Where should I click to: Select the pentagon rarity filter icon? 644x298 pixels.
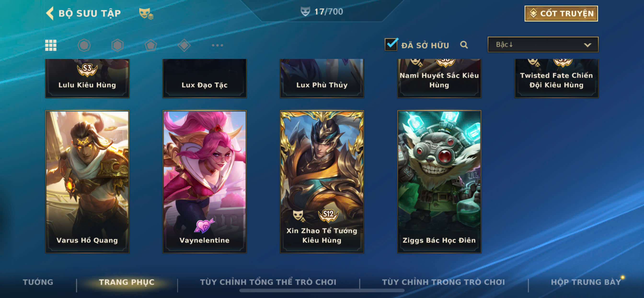coord(151,45)
